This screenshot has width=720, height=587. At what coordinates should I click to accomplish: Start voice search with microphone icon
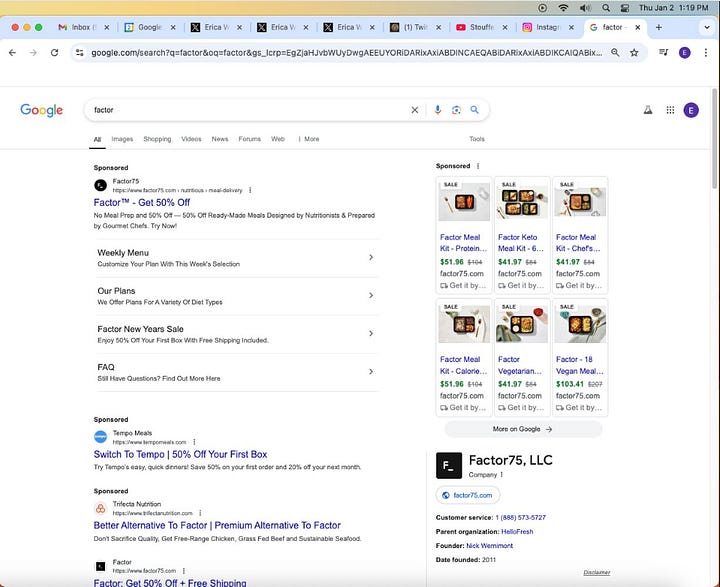[x=438, y=110]
